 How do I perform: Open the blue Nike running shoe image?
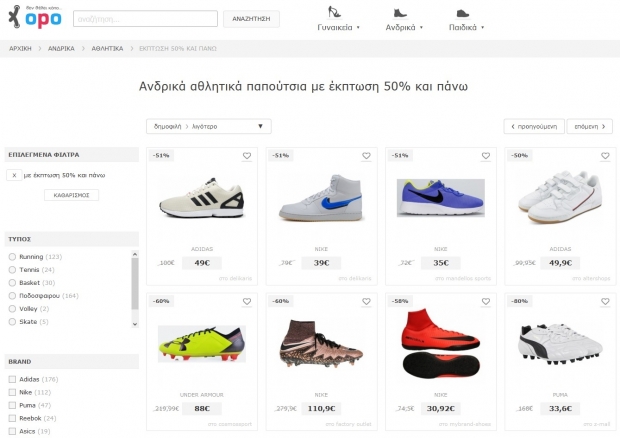click(441, 198)
